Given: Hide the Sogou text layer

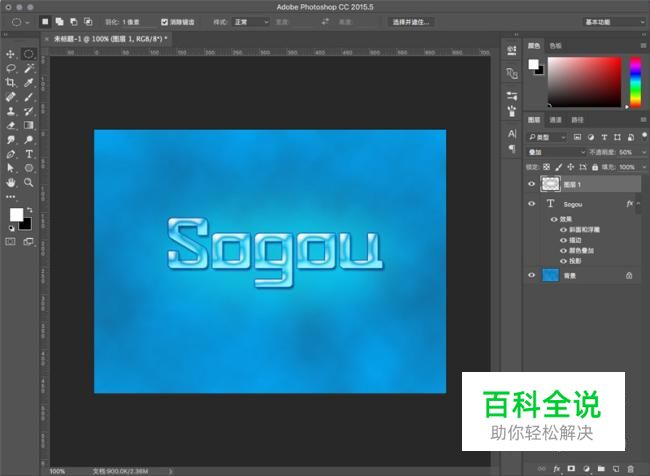Looking at the screenshot, I should (x=531, y=204).
